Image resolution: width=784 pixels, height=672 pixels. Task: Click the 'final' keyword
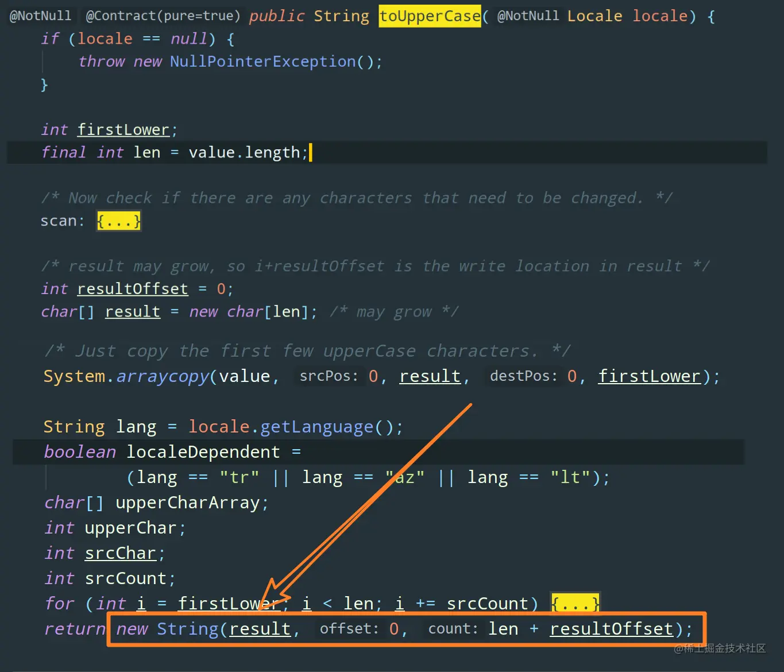(63, 152)
